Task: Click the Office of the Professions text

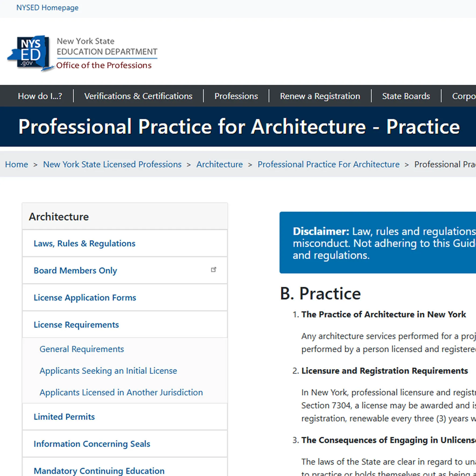Action: coord(104,65)
